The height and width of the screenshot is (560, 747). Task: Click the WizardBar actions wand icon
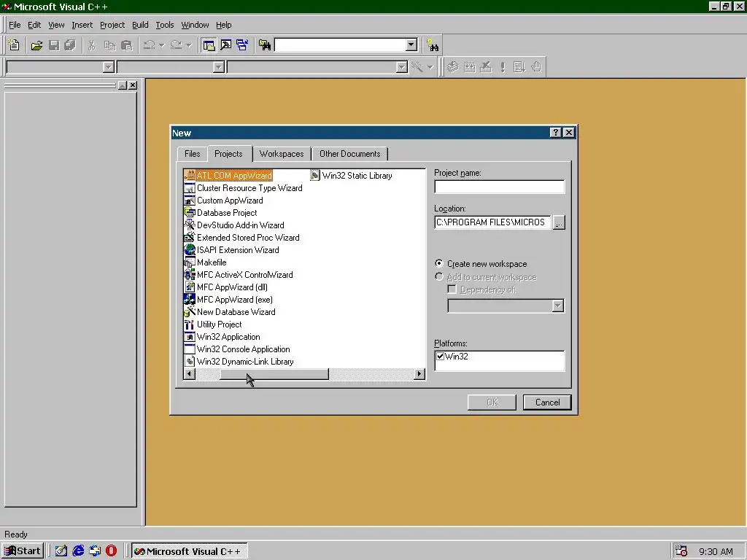(417, 66)
